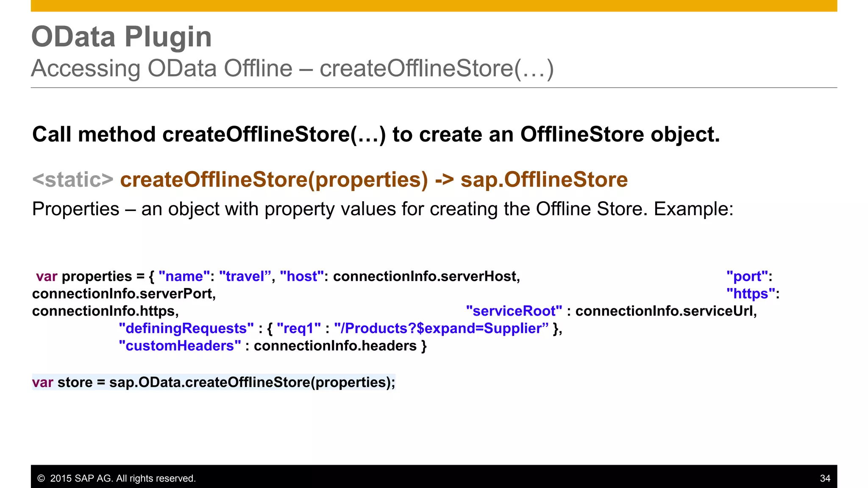Click "connectionInfo.https," in the code

106,311
